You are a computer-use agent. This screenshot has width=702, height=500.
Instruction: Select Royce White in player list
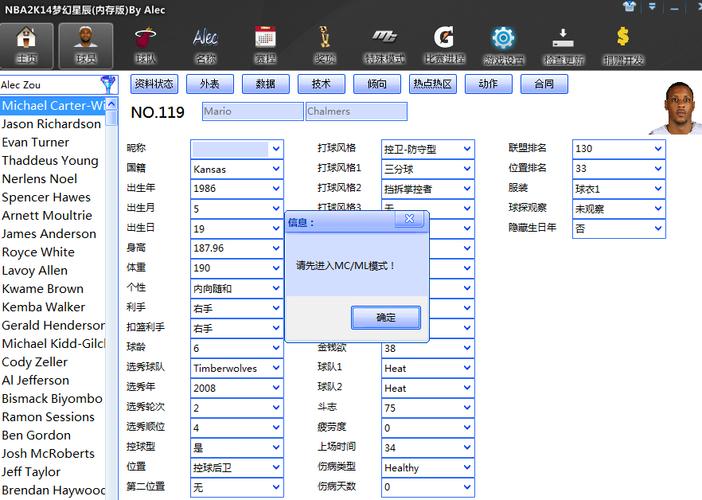[x=53, y=252]
